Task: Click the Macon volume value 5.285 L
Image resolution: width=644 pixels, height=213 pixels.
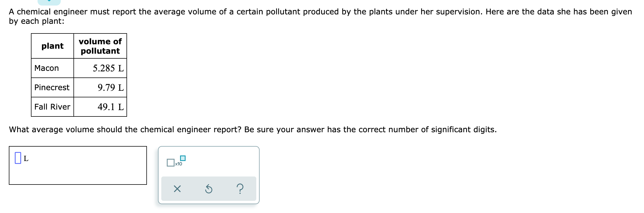Action: [x=108, y=68]
